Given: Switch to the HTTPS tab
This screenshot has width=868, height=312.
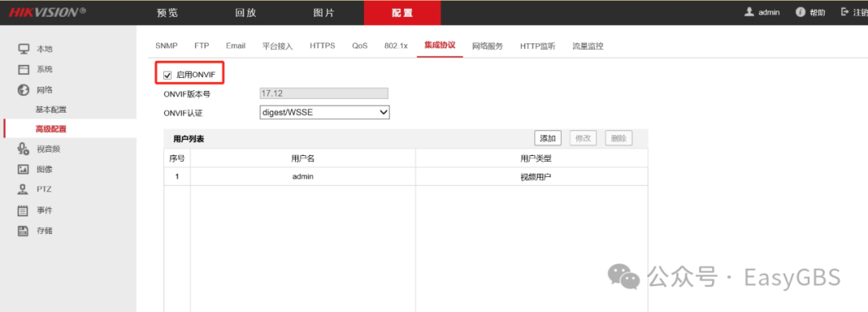Looking at the screenshot, I should tap(322, 46).
